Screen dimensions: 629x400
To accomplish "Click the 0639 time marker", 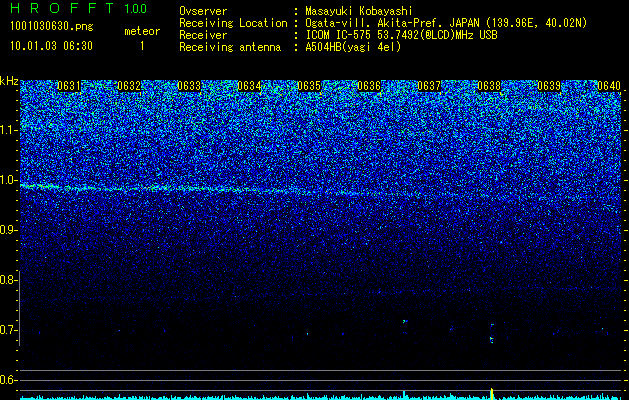I will 549,86.
